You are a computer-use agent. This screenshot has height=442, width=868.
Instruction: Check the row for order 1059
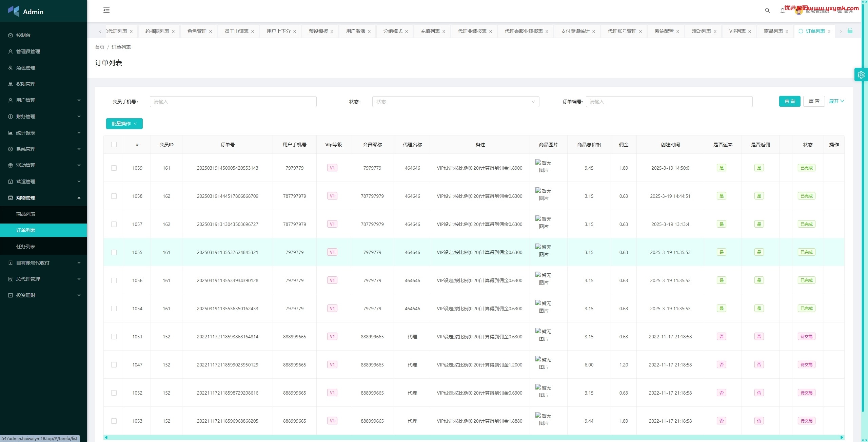coord(114,168)
